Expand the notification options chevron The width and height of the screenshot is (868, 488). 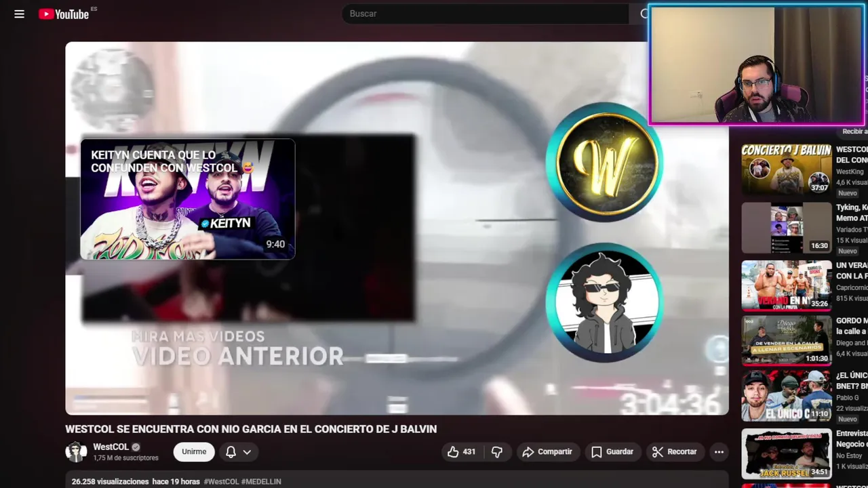247,452
